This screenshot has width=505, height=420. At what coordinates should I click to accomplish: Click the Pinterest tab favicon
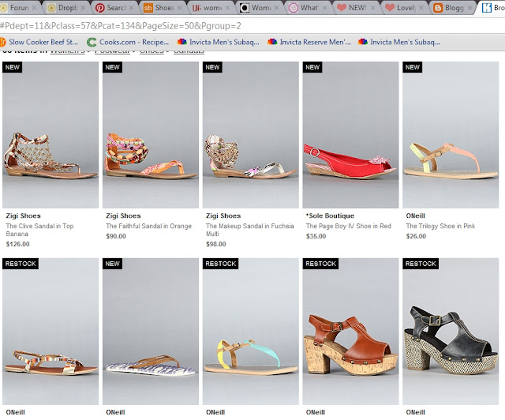100,8
